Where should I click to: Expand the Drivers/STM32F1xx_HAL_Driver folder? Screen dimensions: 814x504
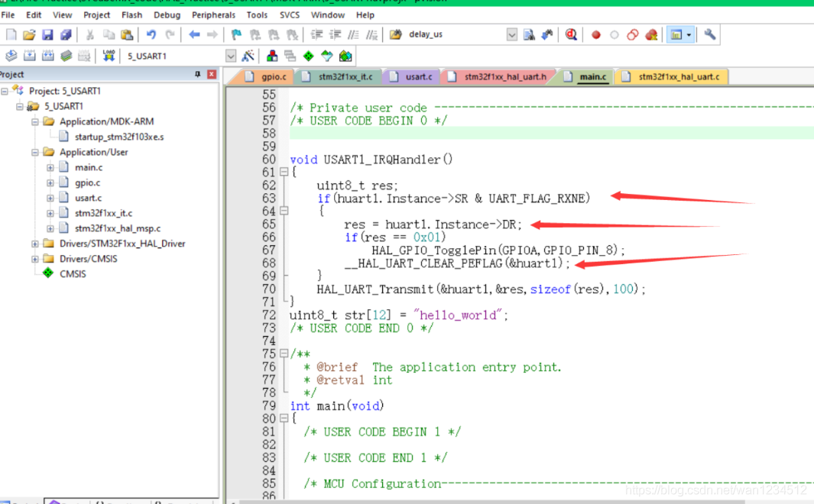point(35,244)
